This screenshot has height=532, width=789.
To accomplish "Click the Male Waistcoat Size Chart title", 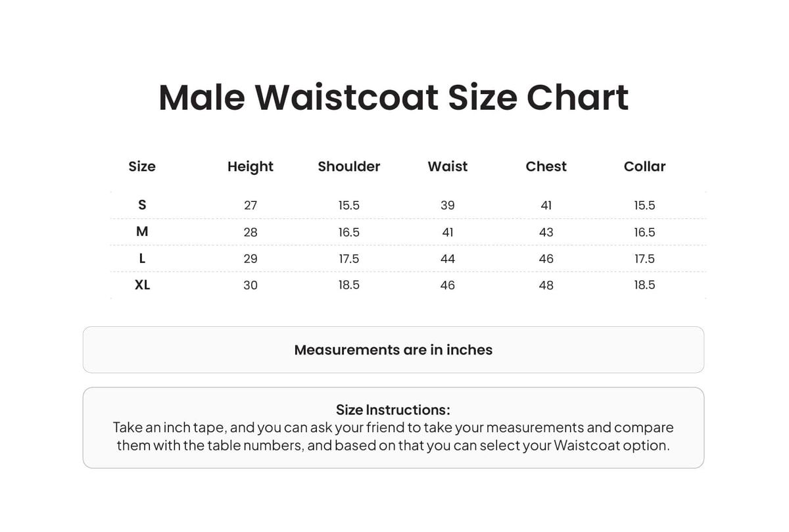I will pos(393,97).
